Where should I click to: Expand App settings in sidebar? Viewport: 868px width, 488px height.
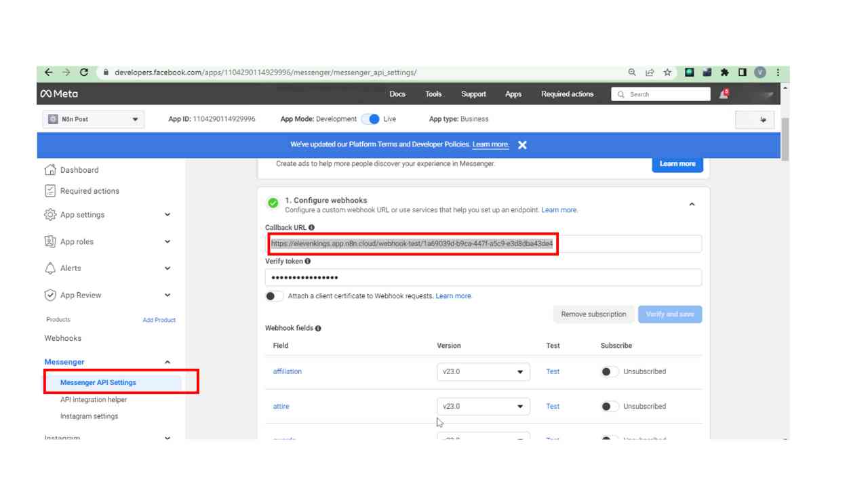coord(107,215)
